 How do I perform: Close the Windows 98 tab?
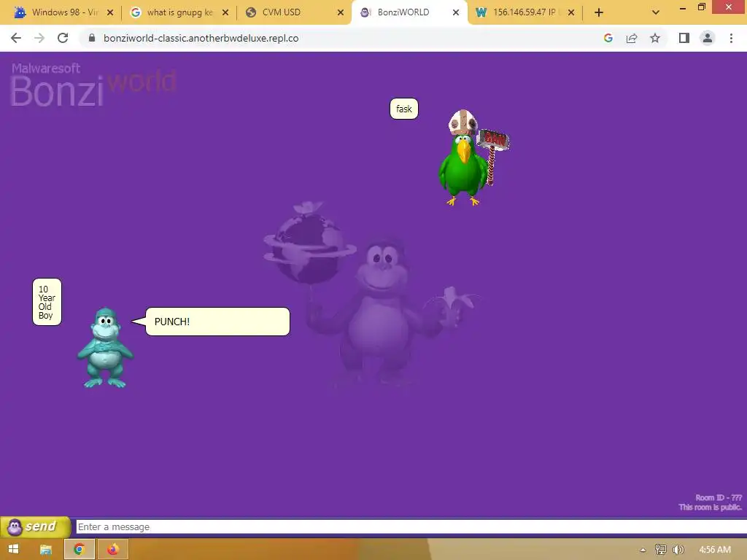coord(110,12)
